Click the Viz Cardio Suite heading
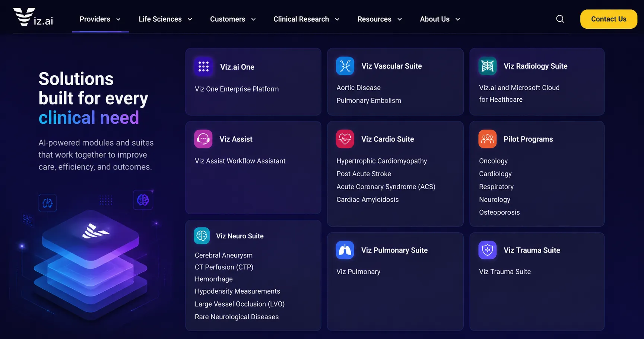This screenshot has width=644, height=339. pyautogui.click(x=387, y=139)
